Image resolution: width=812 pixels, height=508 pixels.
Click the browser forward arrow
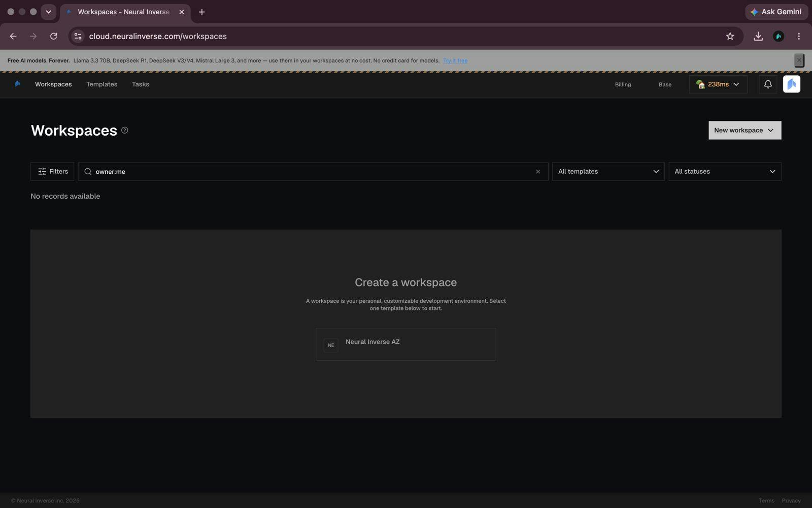[x=33, y=36]
